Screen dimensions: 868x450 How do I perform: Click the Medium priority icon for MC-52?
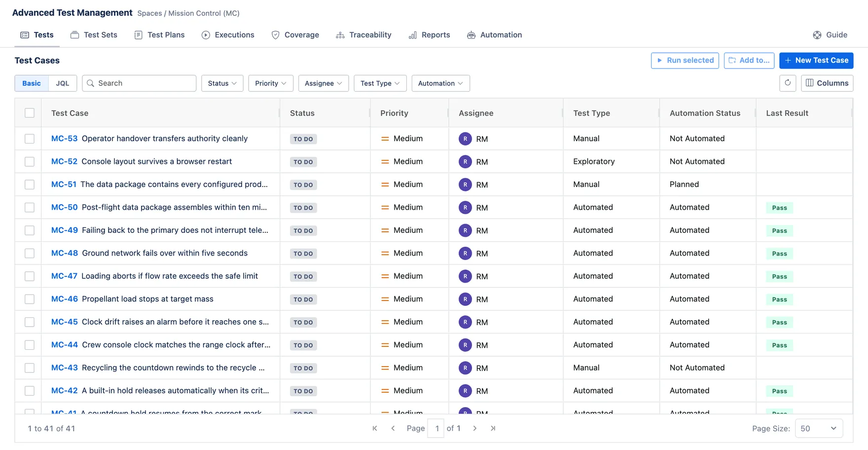click(385, 162)
